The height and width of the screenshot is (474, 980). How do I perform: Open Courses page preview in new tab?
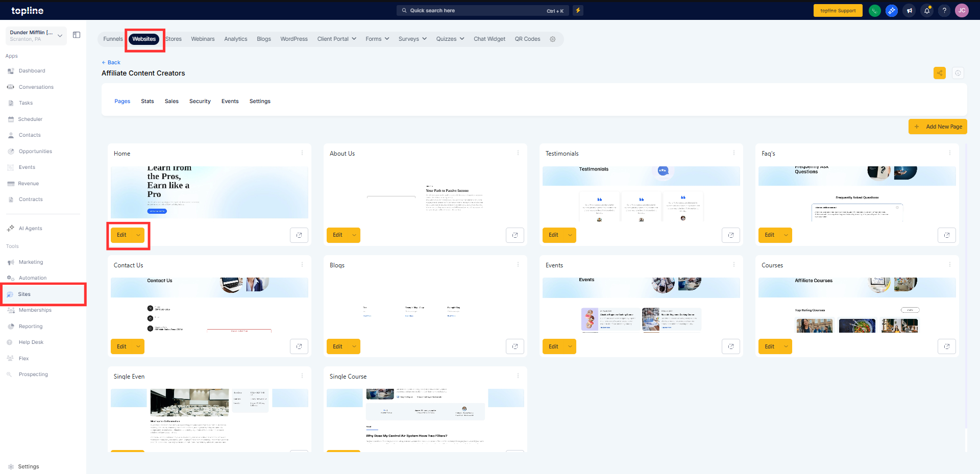tap(947, 346)
